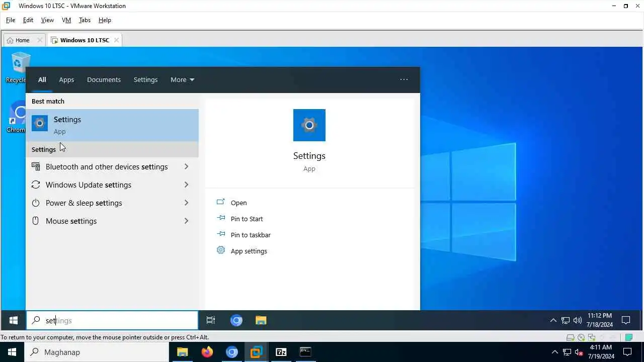Click the VMware hard disk status icon
The width and height of the screenshot is (644, 362).
(571, 337)
